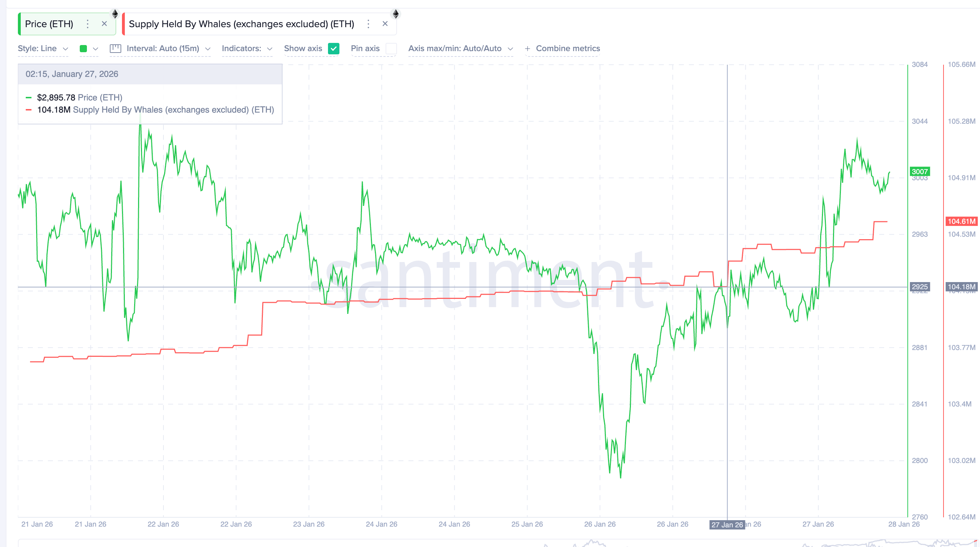Open the Indicators dropdown
The height and width of the screenshot is (547, 980).
[x=247, y=48]
